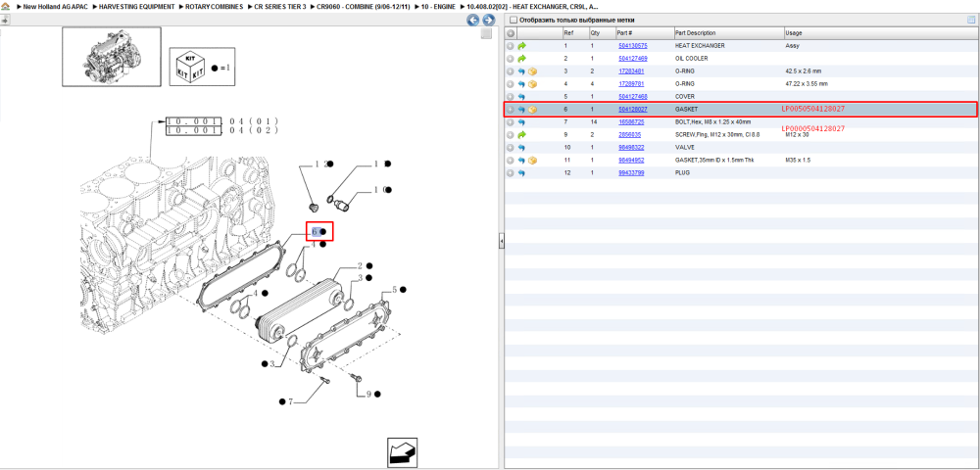Toggle selection circle for BOLT row
This screenshot has height=470, width=980.
pyautogui.click(x=511, y=122)
